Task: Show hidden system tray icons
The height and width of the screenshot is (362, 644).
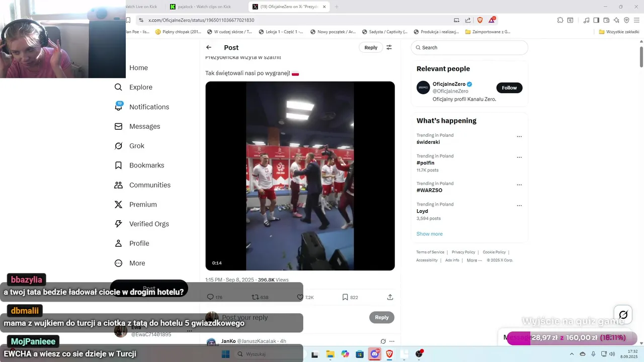Action: click(x=573, y=354)
